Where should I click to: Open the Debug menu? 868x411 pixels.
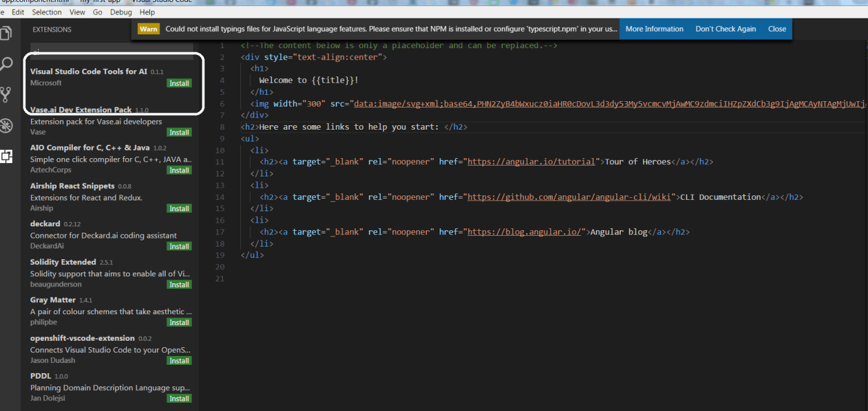click(x=121, y=12)
